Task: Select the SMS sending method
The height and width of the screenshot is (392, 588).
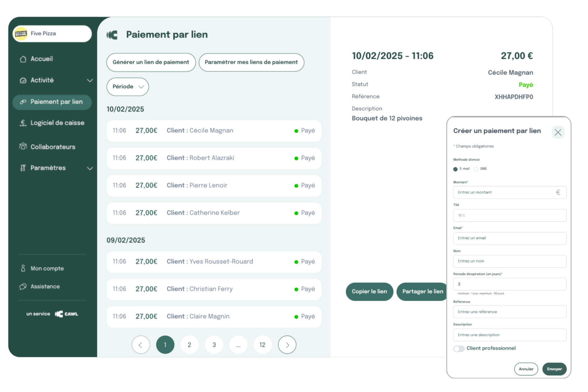Action: coord(476,169)
